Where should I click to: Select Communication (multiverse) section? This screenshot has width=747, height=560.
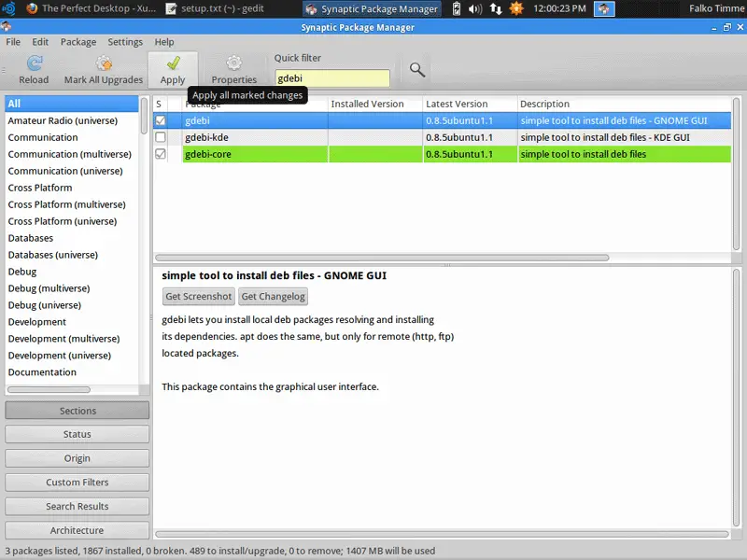[x=72, y=154]
